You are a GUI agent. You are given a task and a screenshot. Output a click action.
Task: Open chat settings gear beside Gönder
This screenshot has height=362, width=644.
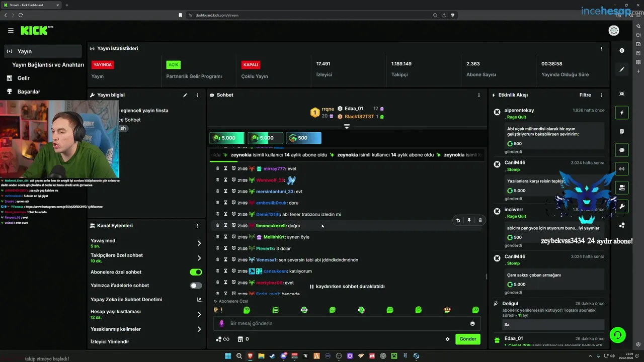pyautogui.click(x=447, y=339)
